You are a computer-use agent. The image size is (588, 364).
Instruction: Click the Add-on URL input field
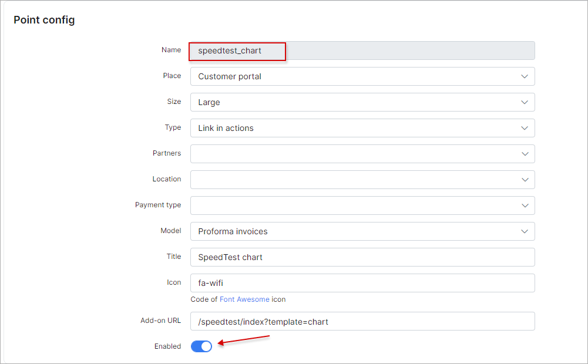click(x=362, y=322)
